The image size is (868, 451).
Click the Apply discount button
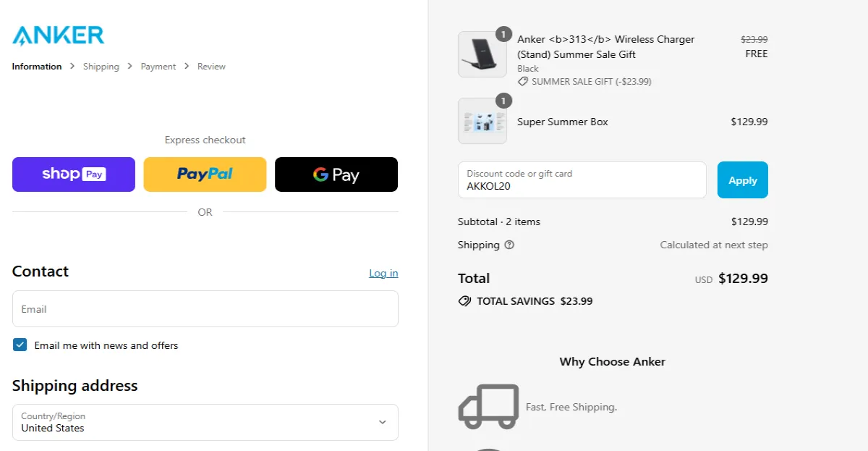(742, 180)
